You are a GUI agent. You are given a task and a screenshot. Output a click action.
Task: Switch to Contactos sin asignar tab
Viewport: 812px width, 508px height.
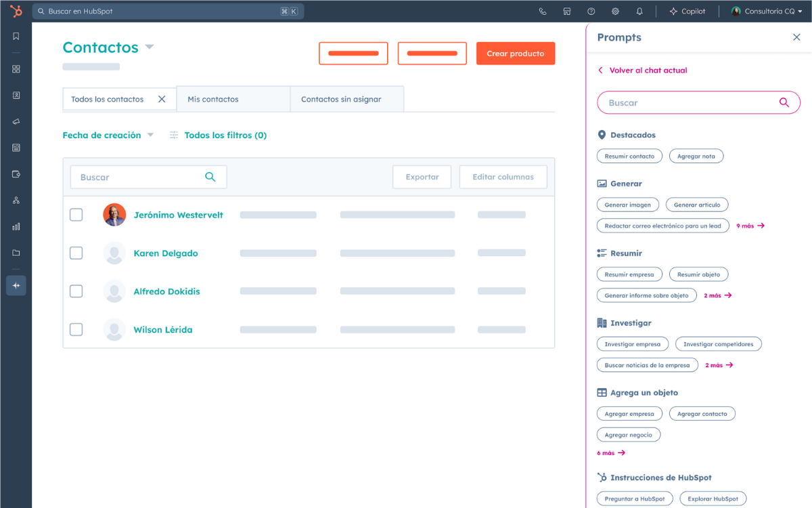(341, 100)
